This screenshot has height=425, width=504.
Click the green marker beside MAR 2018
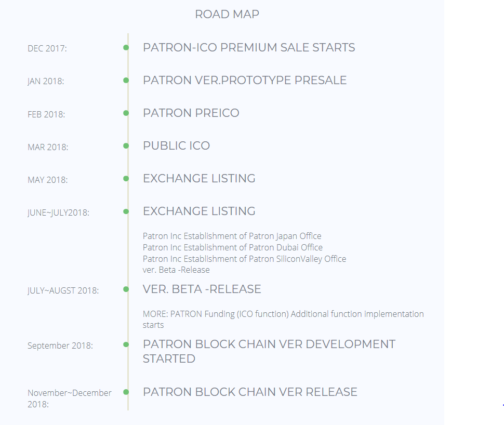point(126,146)
